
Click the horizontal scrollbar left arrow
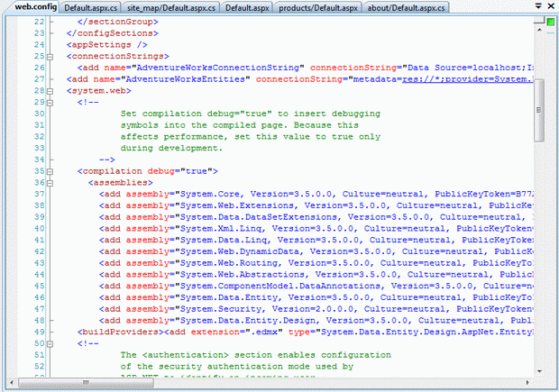click(12, 383)
